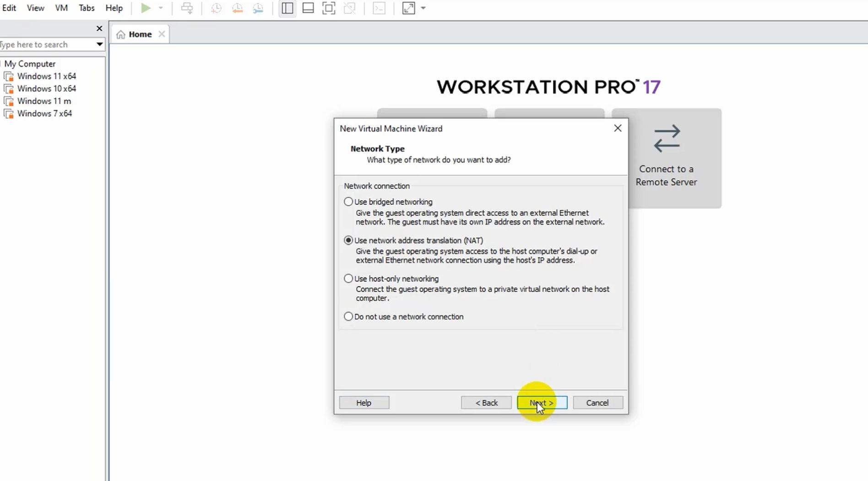Toggle the library sidebar view icon
This screenshot has height=481, width=868.
pos(288,8)
